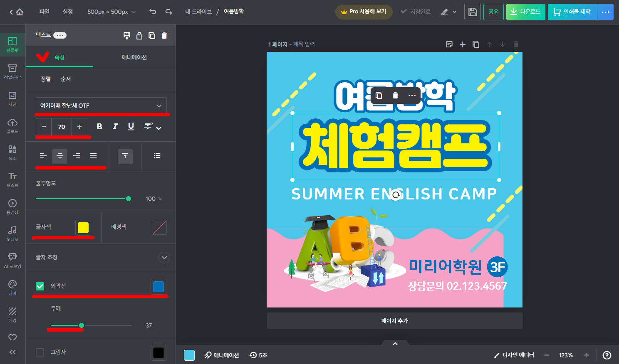
Task: Click the green 다운로드 button
Action: coord(525,12)
